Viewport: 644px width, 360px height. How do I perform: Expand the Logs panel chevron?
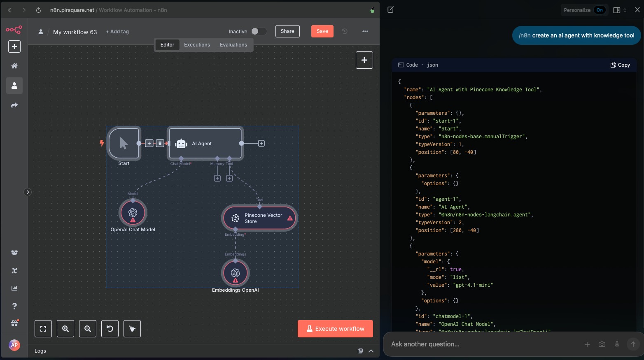371,351
